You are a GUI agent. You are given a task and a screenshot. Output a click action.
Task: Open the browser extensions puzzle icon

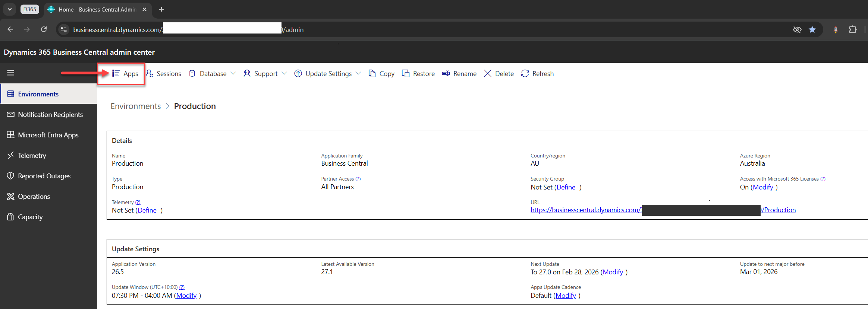point(853,29)
